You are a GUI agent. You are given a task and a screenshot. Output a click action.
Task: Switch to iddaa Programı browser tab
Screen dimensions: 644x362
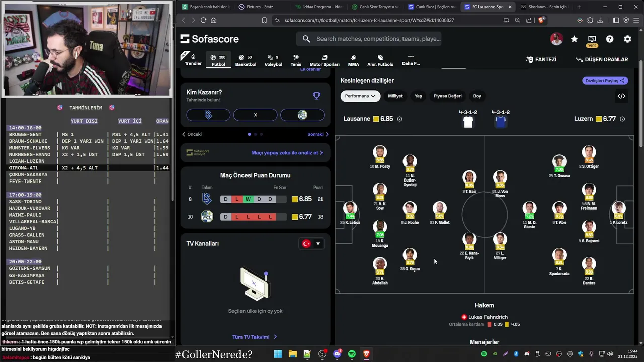point(318,7)
